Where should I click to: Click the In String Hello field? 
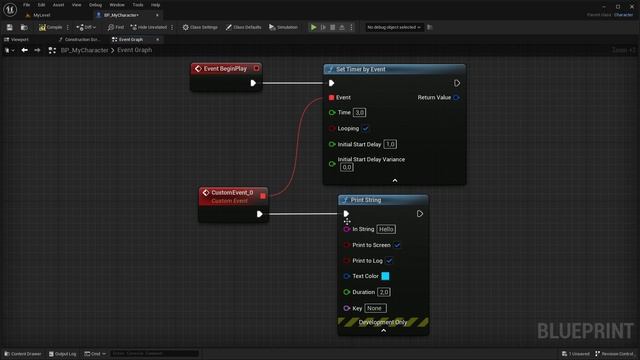coord(386,229)
